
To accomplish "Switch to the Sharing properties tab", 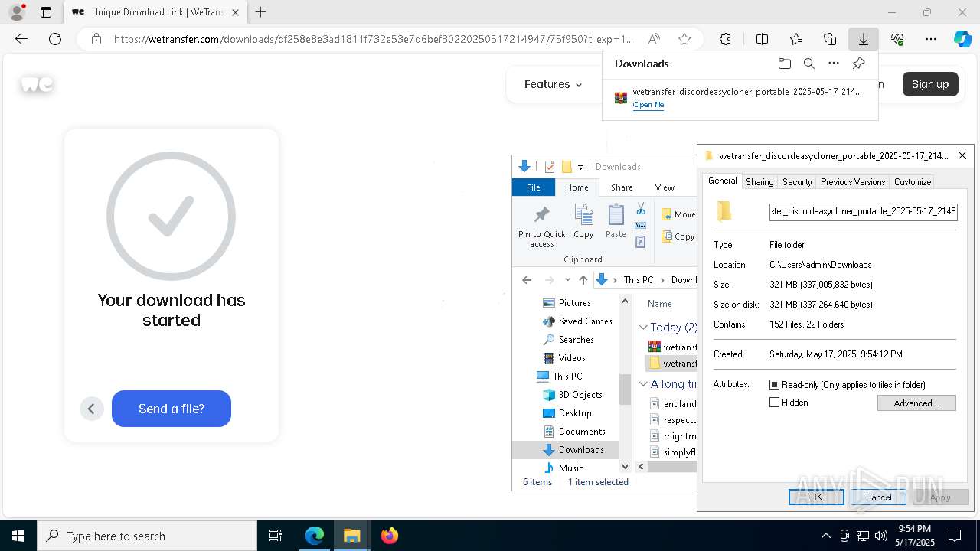I will coord(759,182).
